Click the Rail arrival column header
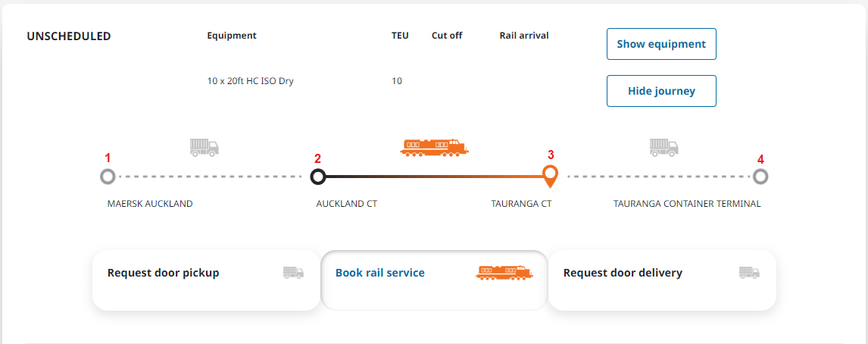 pyautogui.click(x=524, y=36)
